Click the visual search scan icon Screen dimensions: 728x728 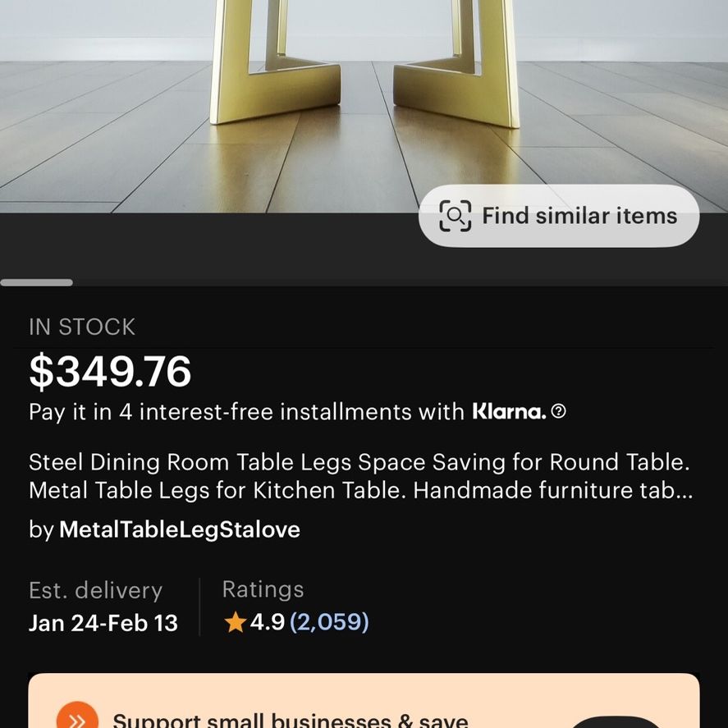[x=455, y=216]
